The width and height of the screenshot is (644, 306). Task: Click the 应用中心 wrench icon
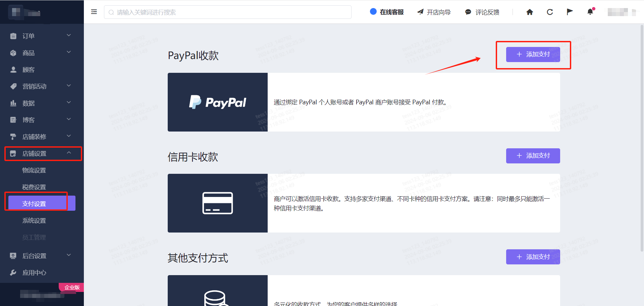(x=13, y=272)
